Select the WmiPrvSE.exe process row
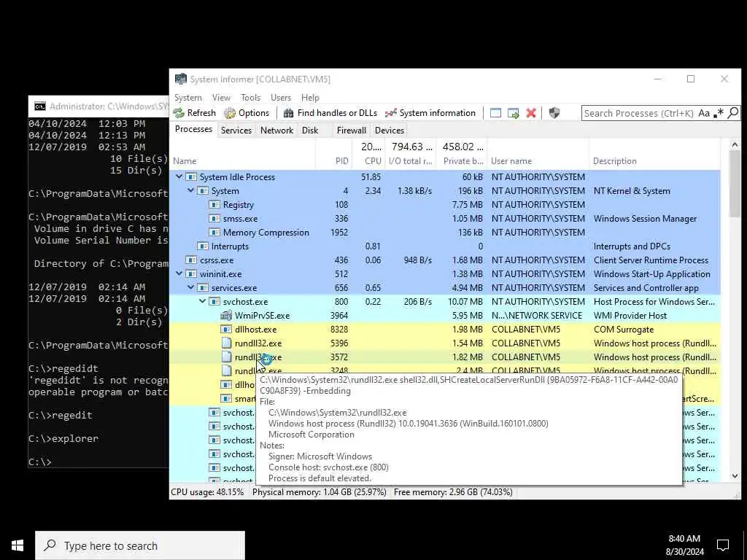This screenshot has width=747, height=560. (445, 315)
